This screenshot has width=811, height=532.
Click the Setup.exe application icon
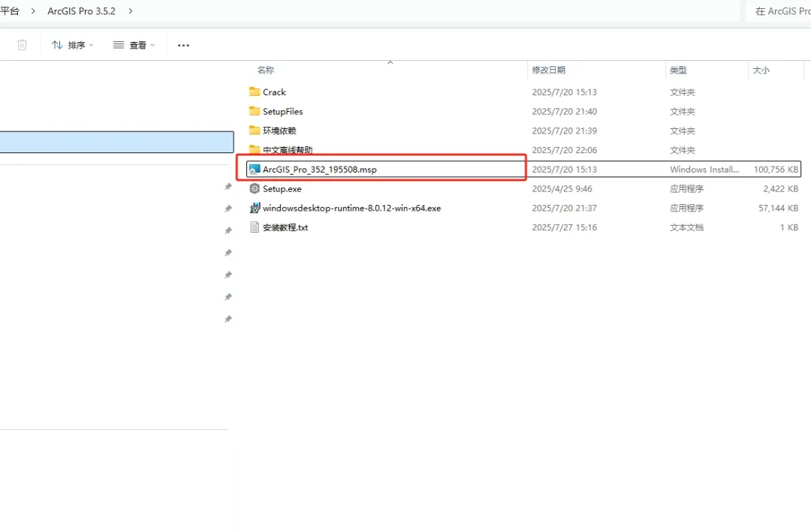[x=255, y=188]
